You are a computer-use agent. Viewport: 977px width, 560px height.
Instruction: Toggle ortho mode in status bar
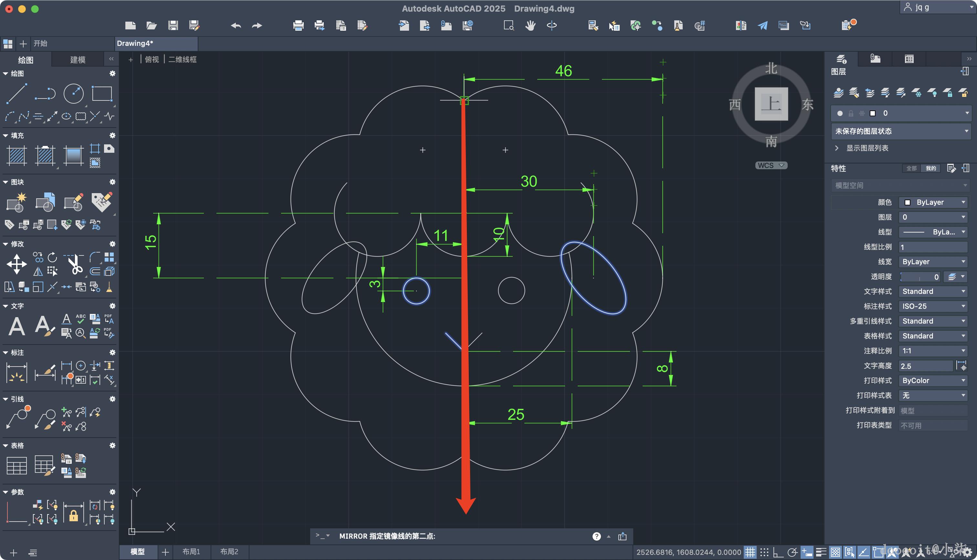(x=778, y=552)
